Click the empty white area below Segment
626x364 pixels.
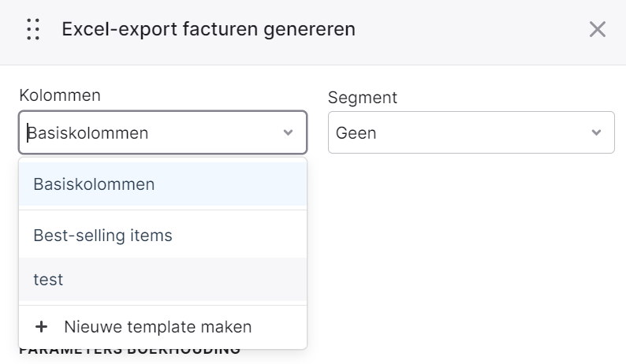[x=471, y=247]
